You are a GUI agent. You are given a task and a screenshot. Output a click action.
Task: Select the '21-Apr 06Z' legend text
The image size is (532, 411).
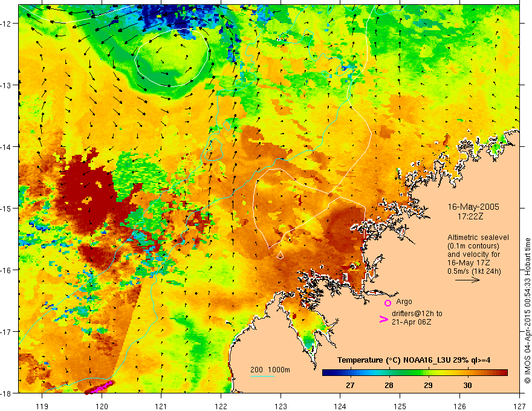[x=411, y=322]
